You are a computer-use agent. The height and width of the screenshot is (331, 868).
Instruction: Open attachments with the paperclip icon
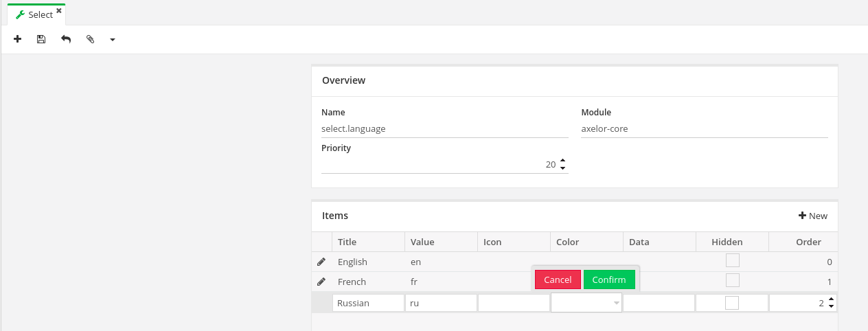coord(90,40)
